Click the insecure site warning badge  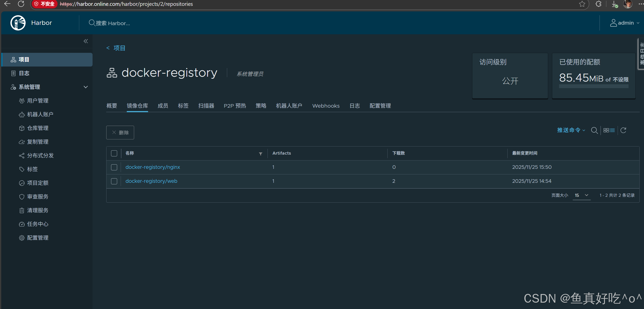[45, 4]
